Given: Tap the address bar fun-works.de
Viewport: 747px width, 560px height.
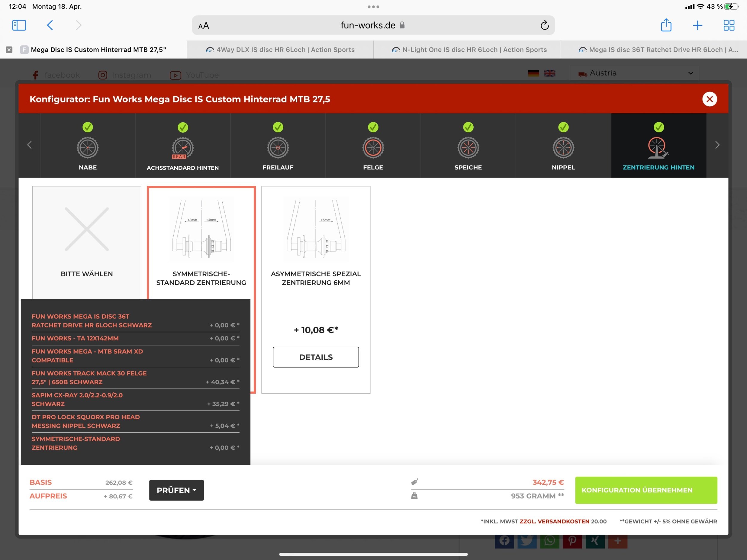Looking at the screenshot, I should [373, 25].
